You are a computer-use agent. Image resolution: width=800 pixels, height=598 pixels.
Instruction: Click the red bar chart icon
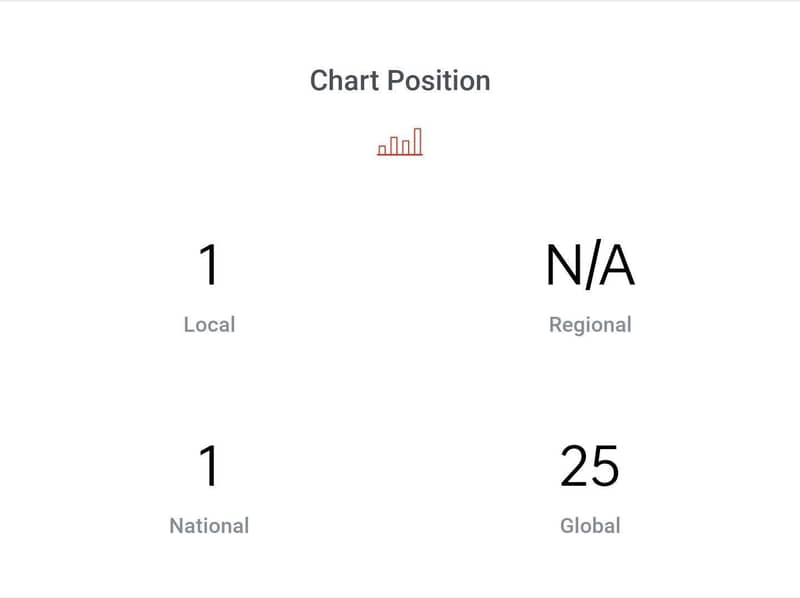click(400, 142)
